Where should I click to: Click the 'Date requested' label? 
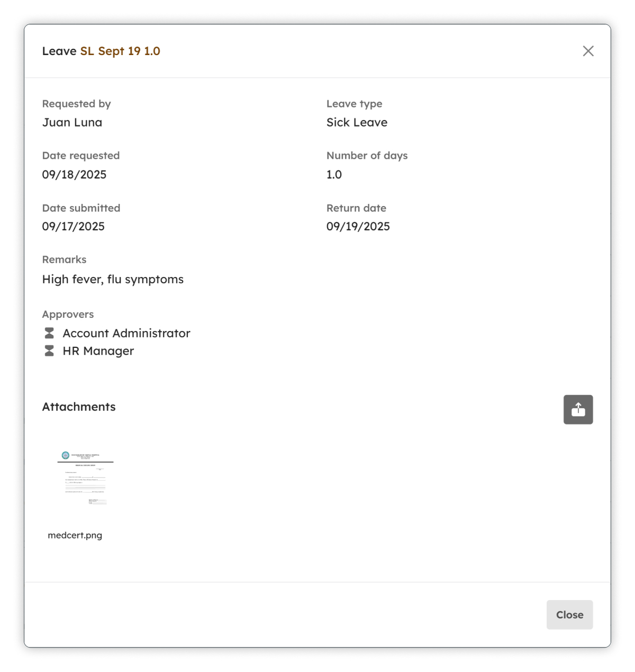coord(81,156)
